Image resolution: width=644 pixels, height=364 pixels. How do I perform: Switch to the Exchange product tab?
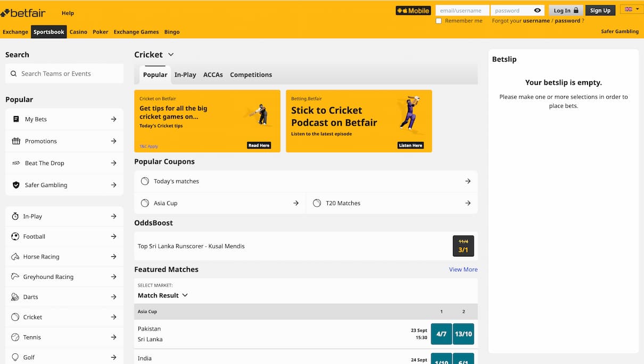point(15,32)
